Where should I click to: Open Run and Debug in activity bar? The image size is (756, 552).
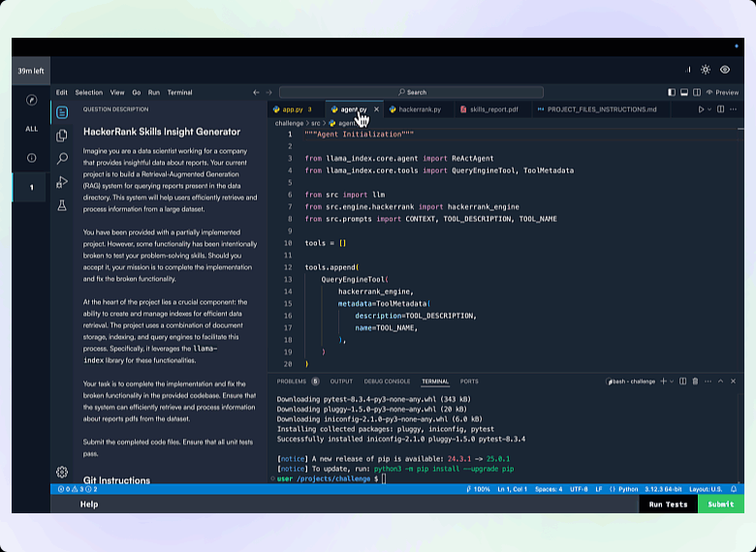coord(62,182)
